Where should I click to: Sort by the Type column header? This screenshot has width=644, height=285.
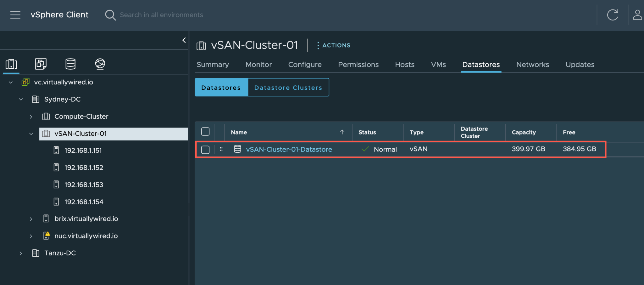[417, 132]
